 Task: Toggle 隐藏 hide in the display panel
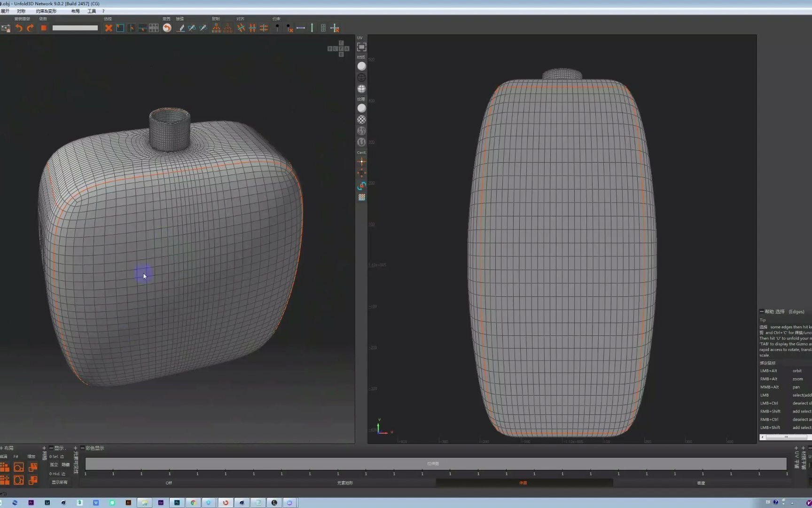pyautogui.click(x=66, y=465)
